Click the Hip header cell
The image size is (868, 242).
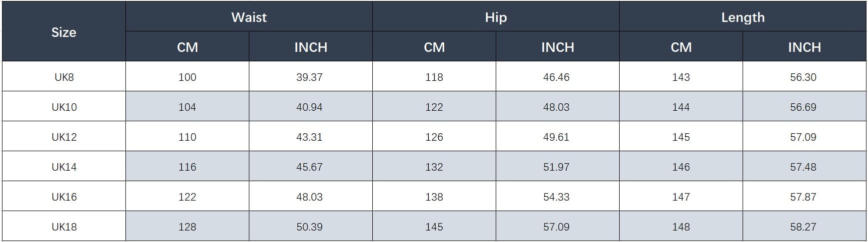click(496, 17)
